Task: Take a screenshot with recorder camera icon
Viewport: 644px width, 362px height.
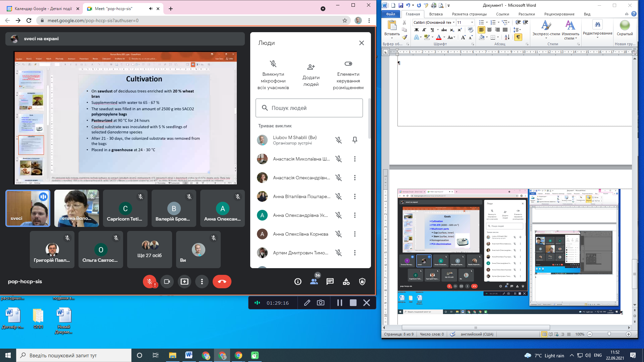Action: (x=321, y=303)
